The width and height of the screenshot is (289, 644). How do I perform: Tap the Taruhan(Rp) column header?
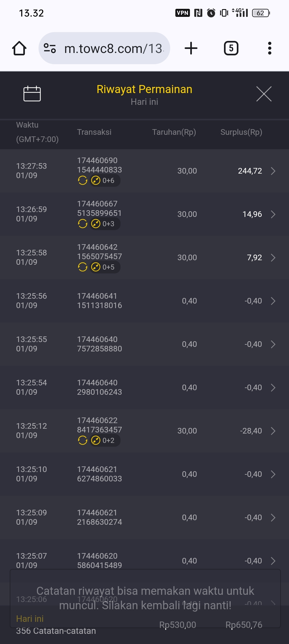[174, 132]
